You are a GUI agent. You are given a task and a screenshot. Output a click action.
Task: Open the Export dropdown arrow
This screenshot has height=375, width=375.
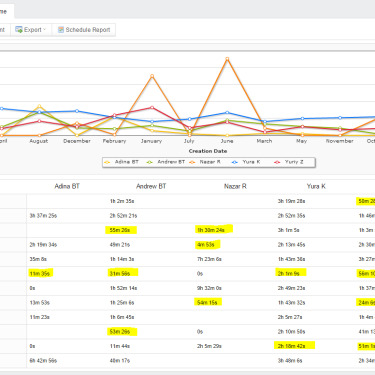[45, 29]
